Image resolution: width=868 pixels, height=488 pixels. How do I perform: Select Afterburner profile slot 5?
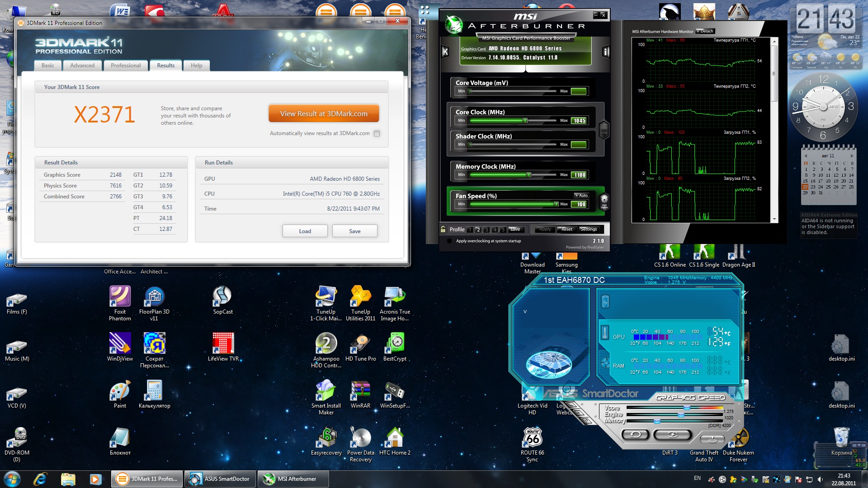click(503, 230)
